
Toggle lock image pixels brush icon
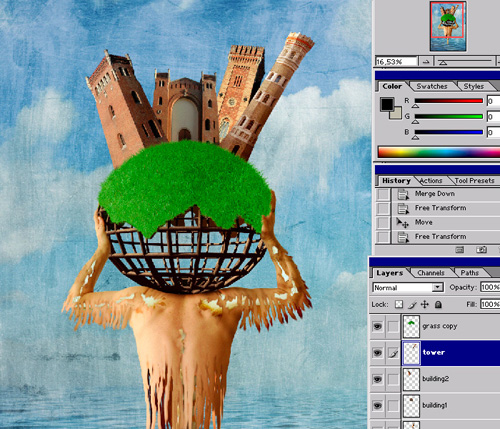tap(412, 304)
